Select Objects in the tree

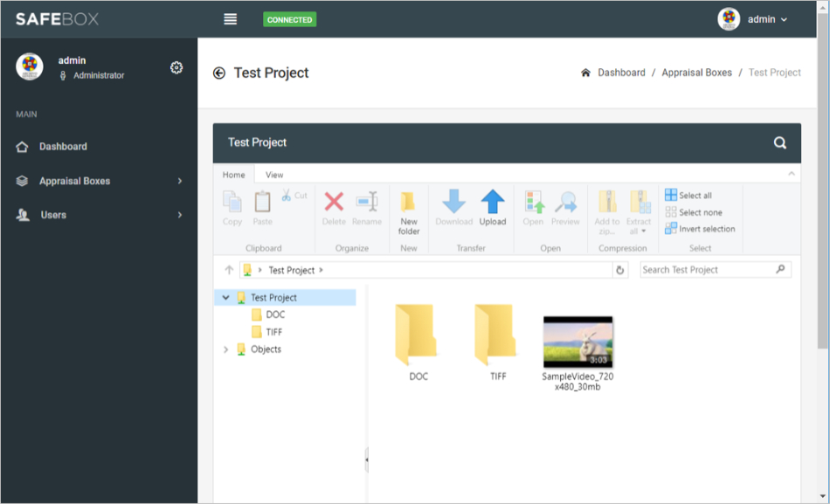pyautogui.click(x=266, y=349)
